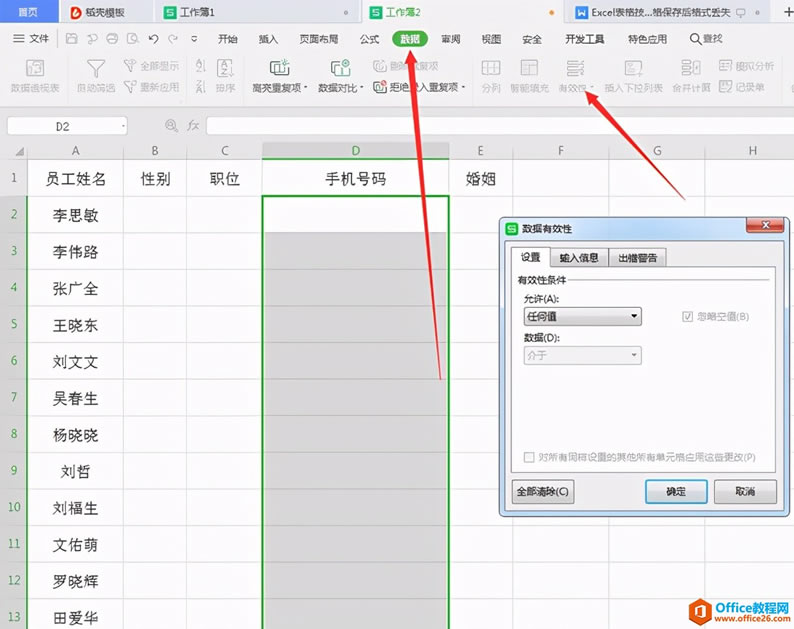Click the 手机号码 header cell
Image resolution: width=794 pixels, height=629 pixels.
click(355, 178)
